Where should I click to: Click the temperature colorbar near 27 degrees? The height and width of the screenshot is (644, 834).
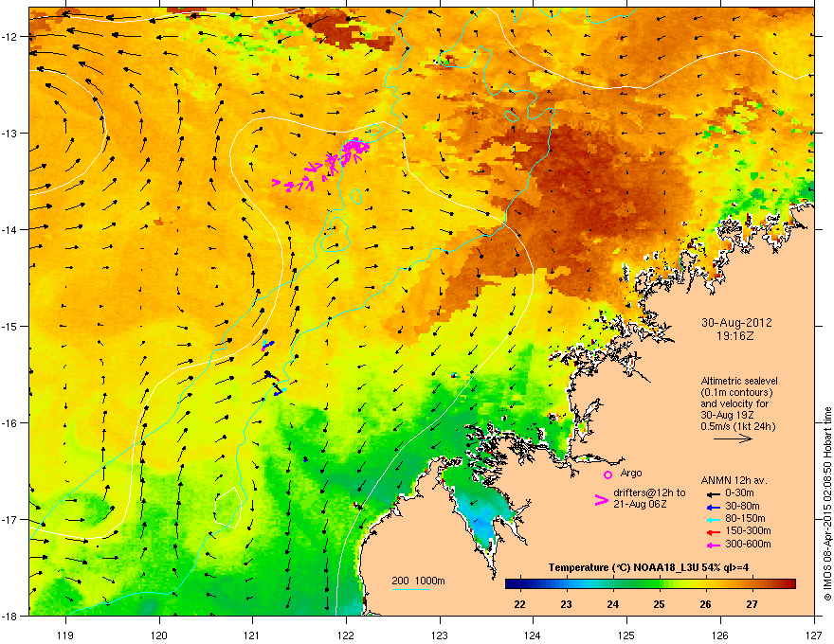[752, 584]
